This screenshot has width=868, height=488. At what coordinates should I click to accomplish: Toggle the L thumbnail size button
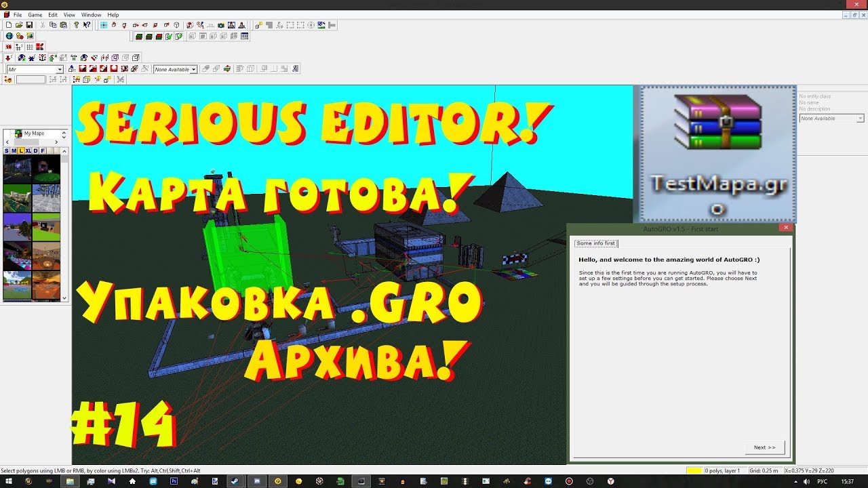point(21,150)
